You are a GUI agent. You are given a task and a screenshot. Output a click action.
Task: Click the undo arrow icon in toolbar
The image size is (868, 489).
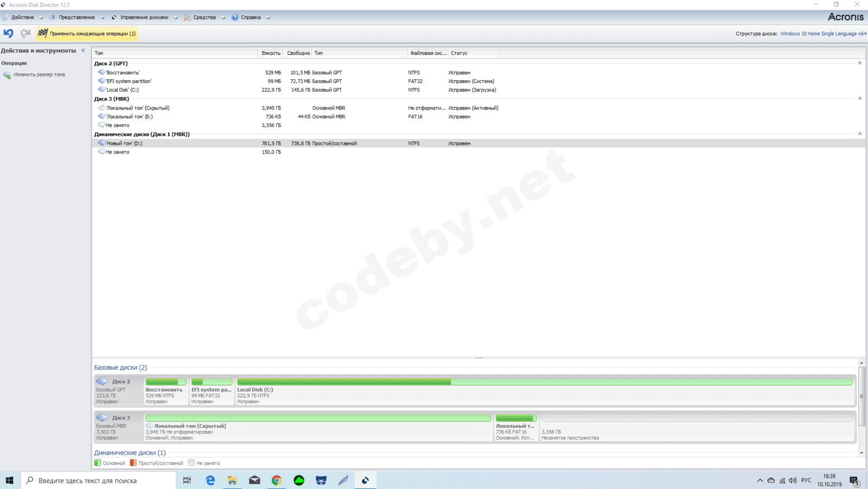click(8, 34)
